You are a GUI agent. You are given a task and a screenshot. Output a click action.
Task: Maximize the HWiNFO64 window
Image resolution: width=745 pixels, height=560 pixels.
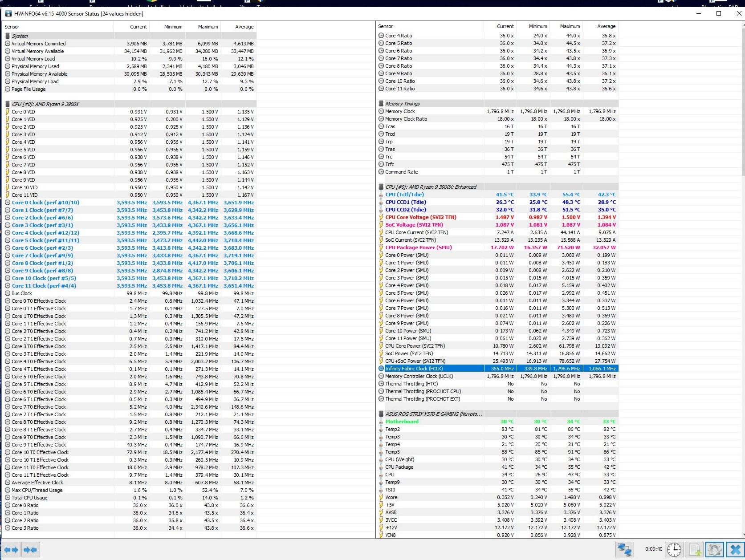(718, 13)
